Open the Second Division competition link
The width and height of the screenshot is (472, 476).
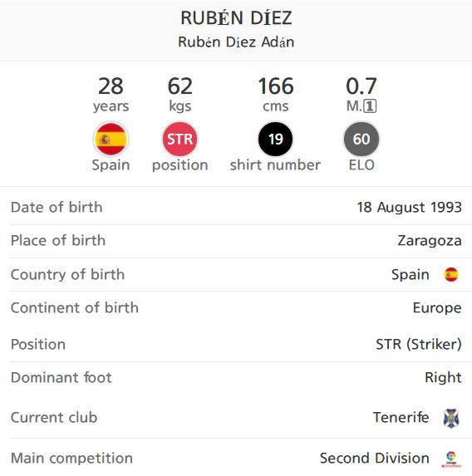(375, 458)
